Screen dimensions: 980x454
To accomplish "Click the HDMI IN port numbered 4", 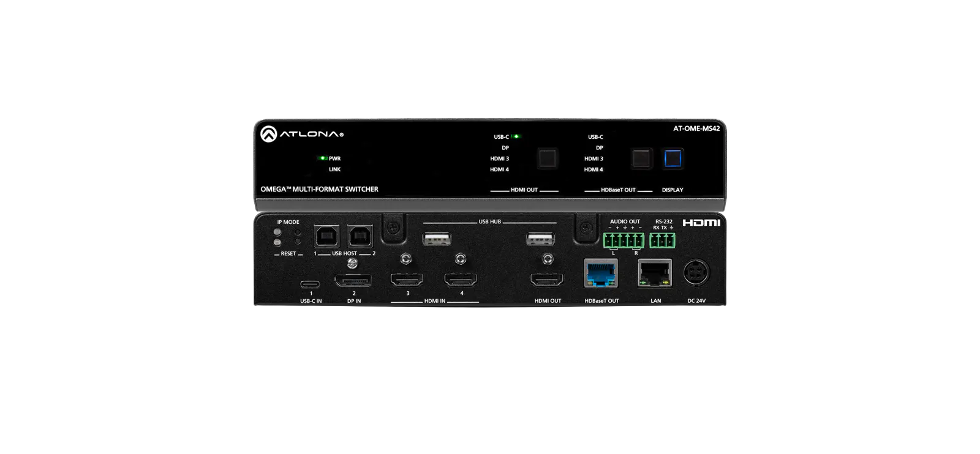I will 461,280.
